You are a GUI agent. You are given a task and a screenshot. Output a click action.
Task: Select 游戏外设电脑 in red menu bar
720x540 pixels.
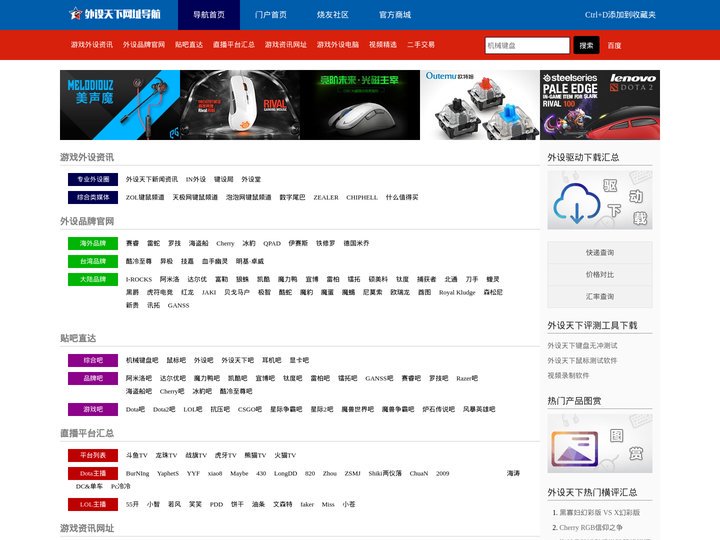click(x=338, y=45)
